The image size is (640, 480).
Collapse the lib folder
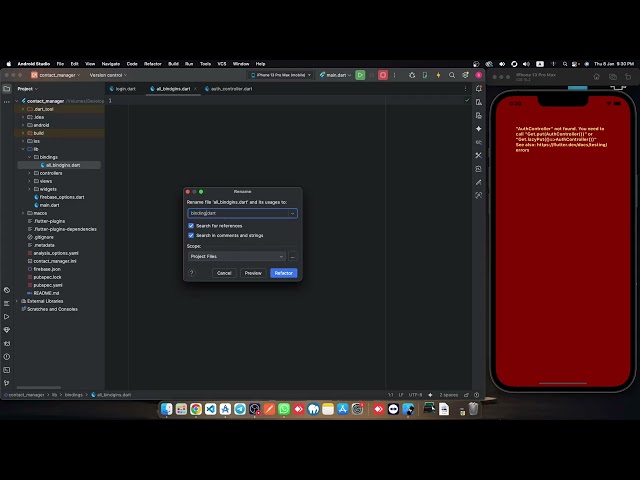tap(23, 149)
